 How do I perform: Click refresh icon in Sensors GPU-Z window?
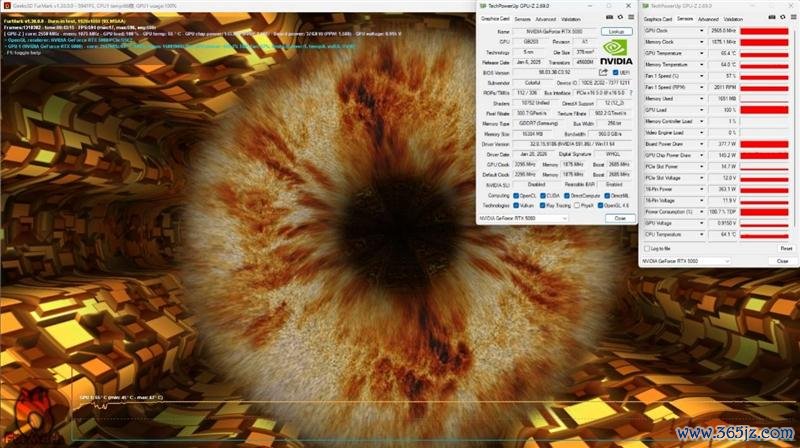coord(783,18)
